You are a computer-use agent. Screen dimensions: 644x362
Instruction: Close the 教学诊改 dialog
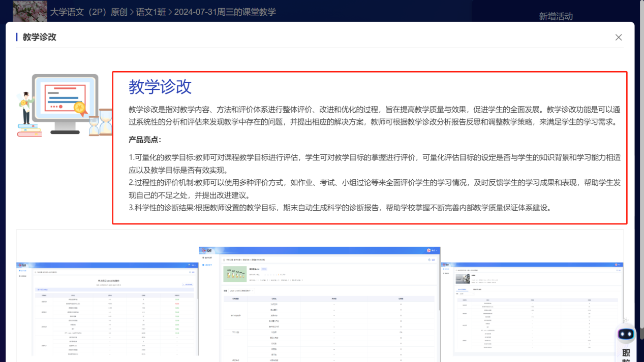(619, 37)
